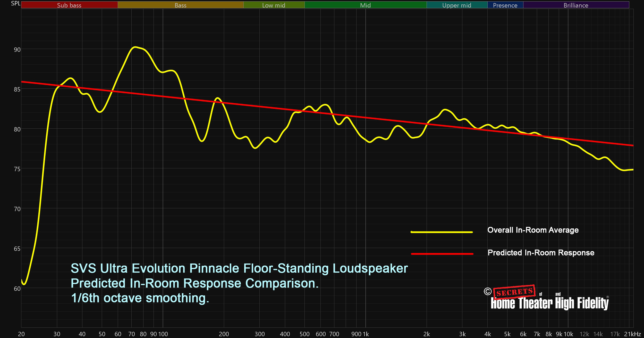Click the SVS Ultra Evolution Pinnacle title line

click(x=239, y=268)
